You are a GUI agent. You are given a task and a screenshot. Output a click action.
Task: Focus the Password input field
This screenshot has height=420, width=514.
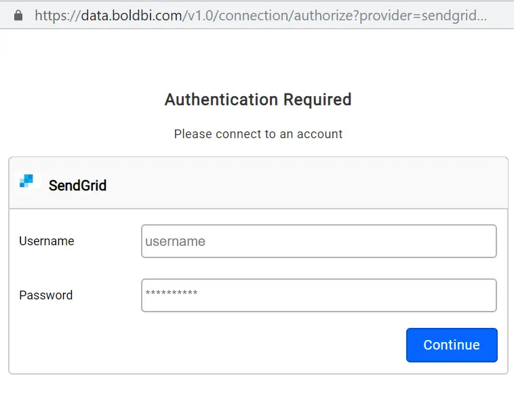[x=319, y=295]
